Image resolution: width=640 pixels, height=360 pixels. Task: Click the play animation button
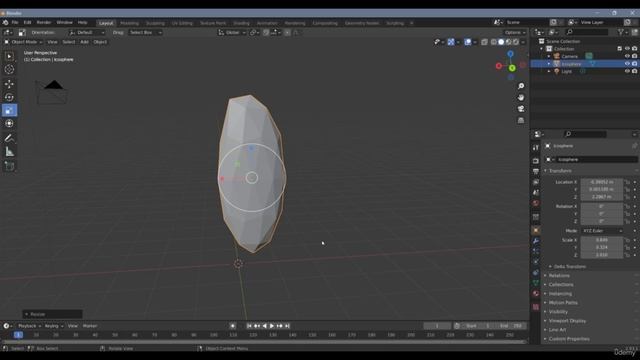tap(272, 326)
